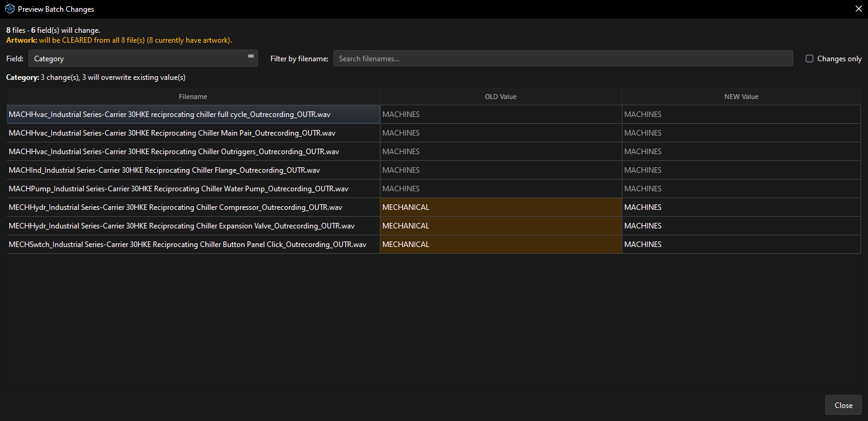Click MACHINES new value for Button Panel Click row

(x=741, y=245)
